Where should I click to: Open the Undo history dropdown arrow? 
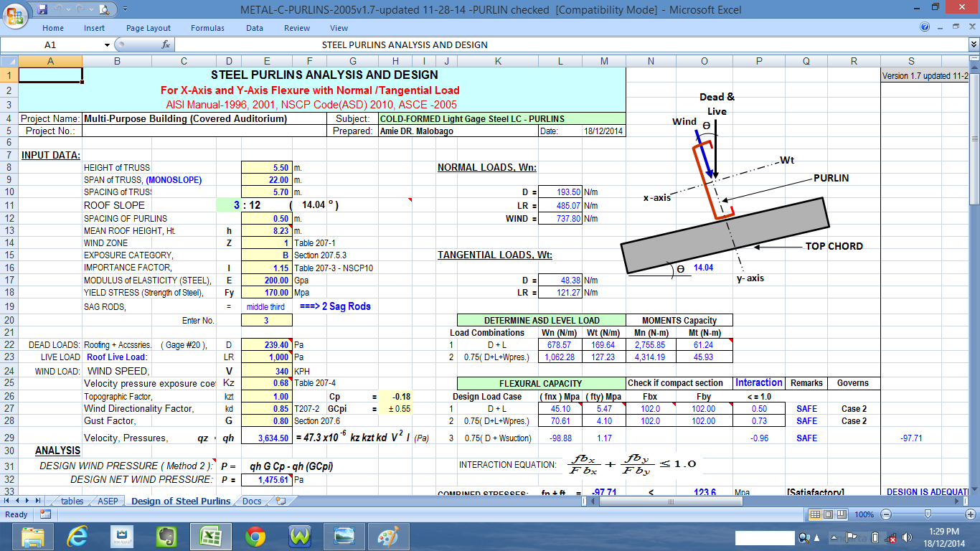tap(69, 9)
